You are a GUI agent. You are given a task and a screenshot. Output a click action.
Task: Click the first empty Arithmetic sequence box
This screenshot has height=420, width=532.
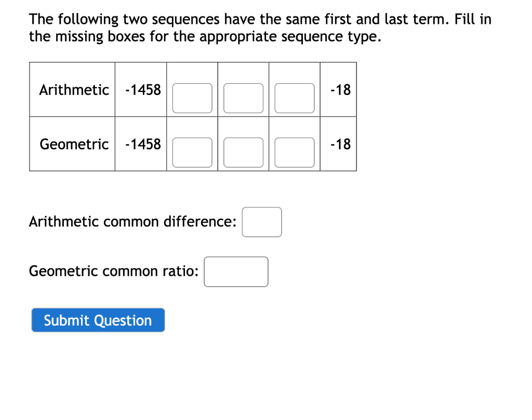192,98
